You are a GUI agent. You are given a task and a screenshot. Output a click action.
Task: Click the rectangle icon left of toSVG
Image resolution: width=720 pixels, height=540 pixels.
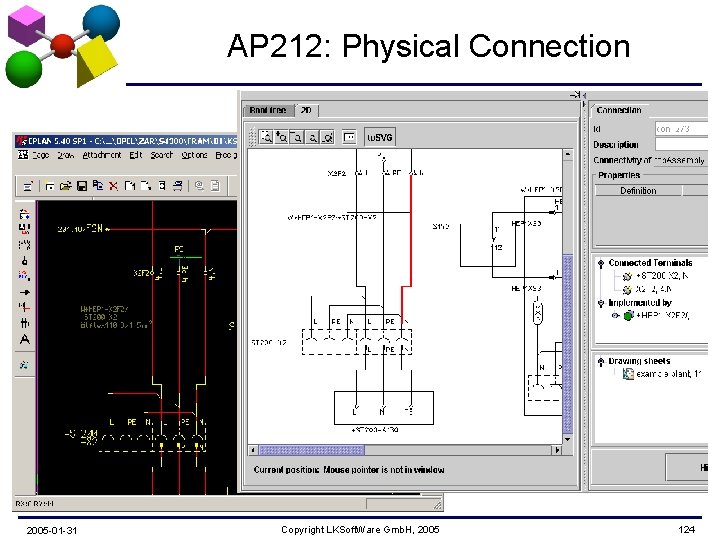tap(349, 137)
